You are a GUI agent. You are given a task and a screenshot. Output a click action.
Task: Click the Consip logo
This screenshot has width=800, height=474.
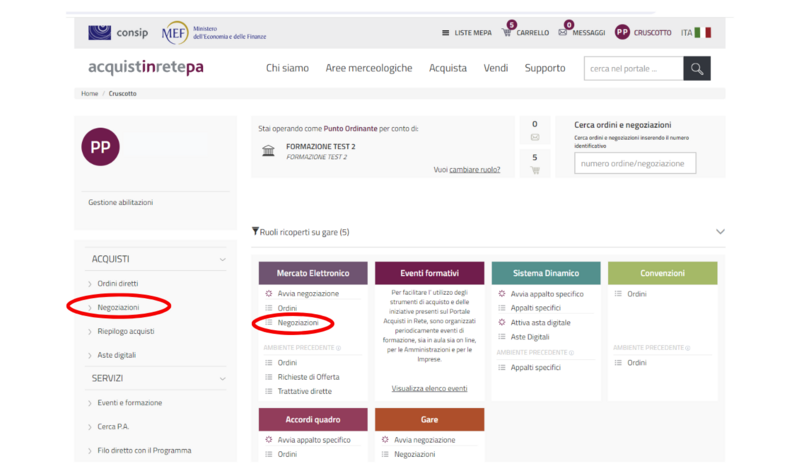point(118,33)
